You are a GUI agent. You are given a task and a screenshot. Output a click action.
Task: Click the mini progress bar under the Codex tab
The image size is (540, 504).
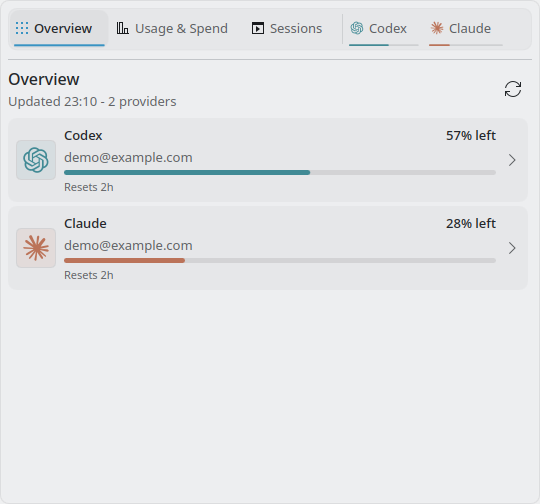click(x=384, y=45)
